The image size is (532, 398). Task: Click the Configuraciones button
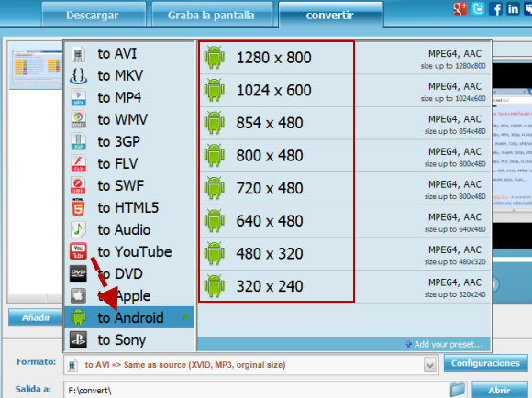tap(485, 363)
